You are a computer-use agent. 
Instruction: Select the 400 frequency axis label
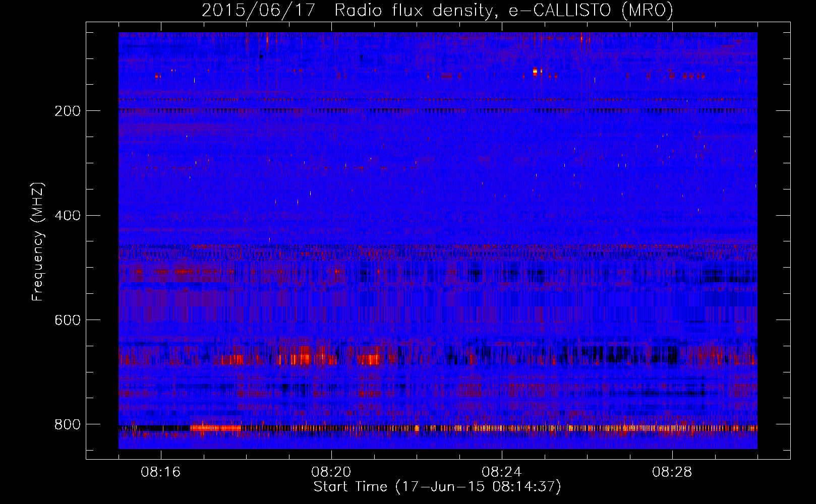pos(67,216)
